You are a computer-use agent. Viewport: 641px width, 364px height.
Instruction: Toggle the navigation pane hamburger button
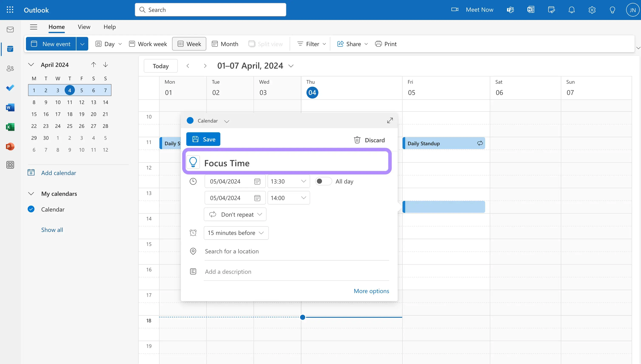tap(34, 27)
